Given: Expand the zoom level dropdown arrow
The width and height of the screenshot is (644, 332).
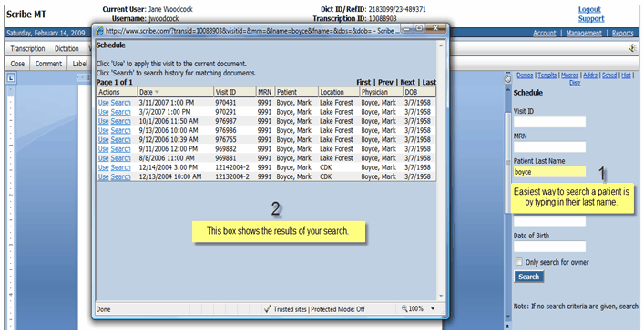Looking at the screenshot, I should tap(433, 309).
